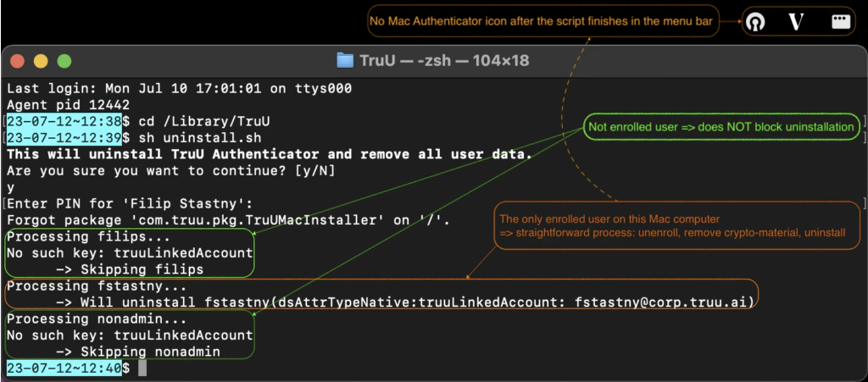Click the 'Last login: Mon Jul 10' line
This screenshot has height=382, width=868.
click(x=180, y=88)
